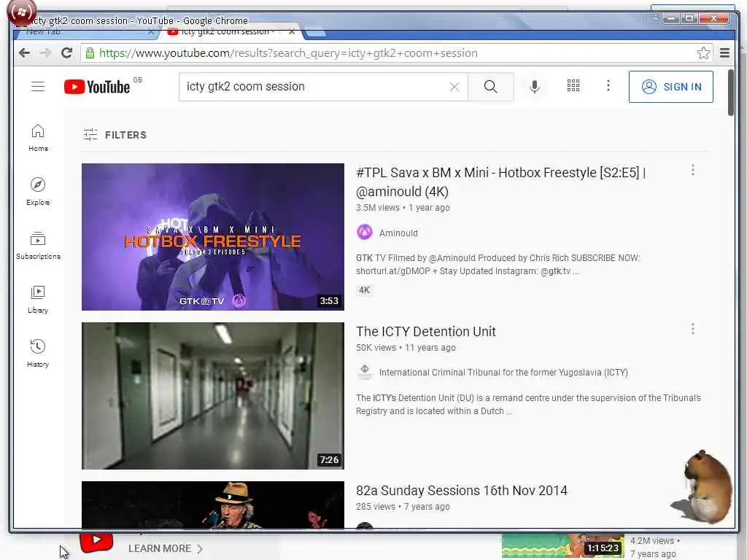The image size is (747, 560).
Task: Go to Home in the sidebar
Action: 38,138
